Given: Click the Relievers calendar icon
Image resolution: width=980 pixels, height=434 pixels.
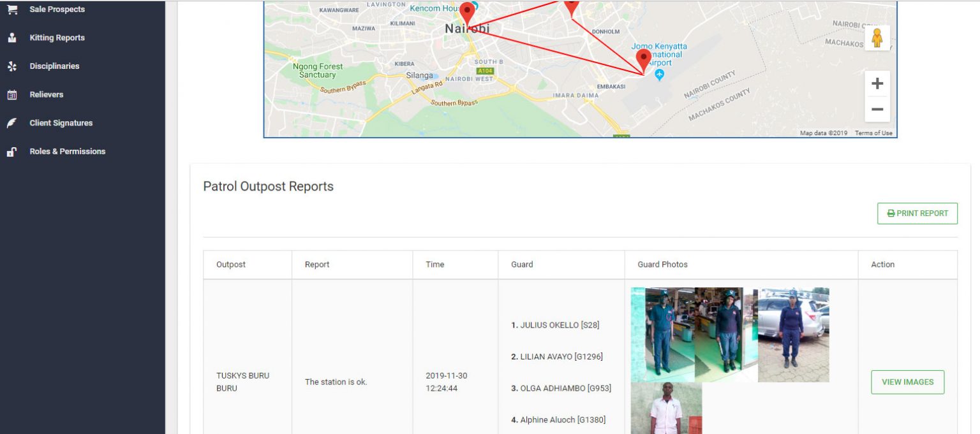Looking at the screenshot, I should 12,95.
